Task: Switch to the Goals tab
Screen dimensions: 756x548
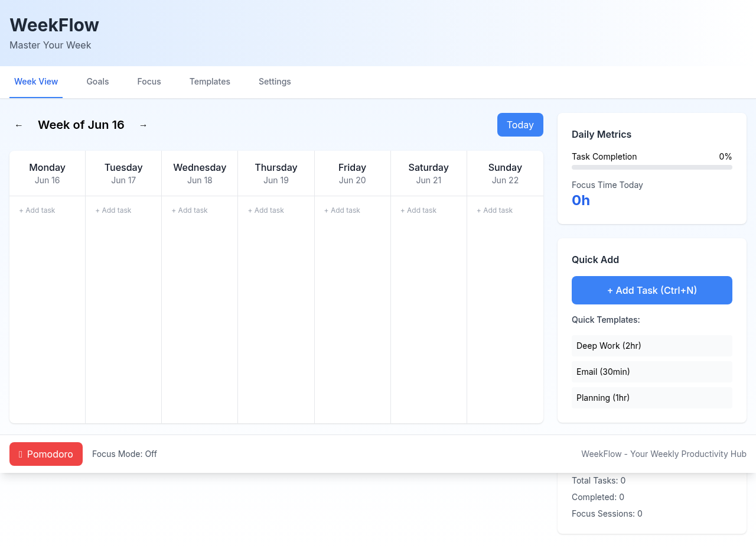Action: (97, 82)
